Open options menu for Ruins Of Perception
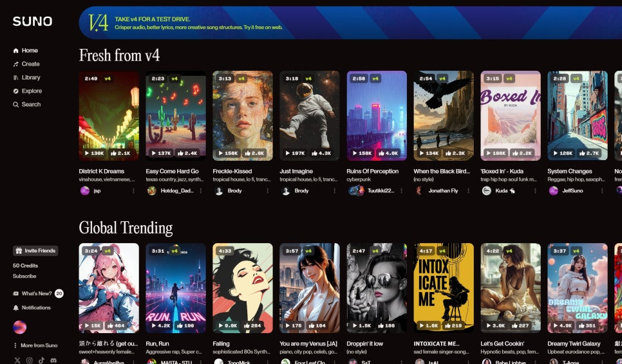Image resolution: width=622 pixels, height=364 pixels. point(401,190)
